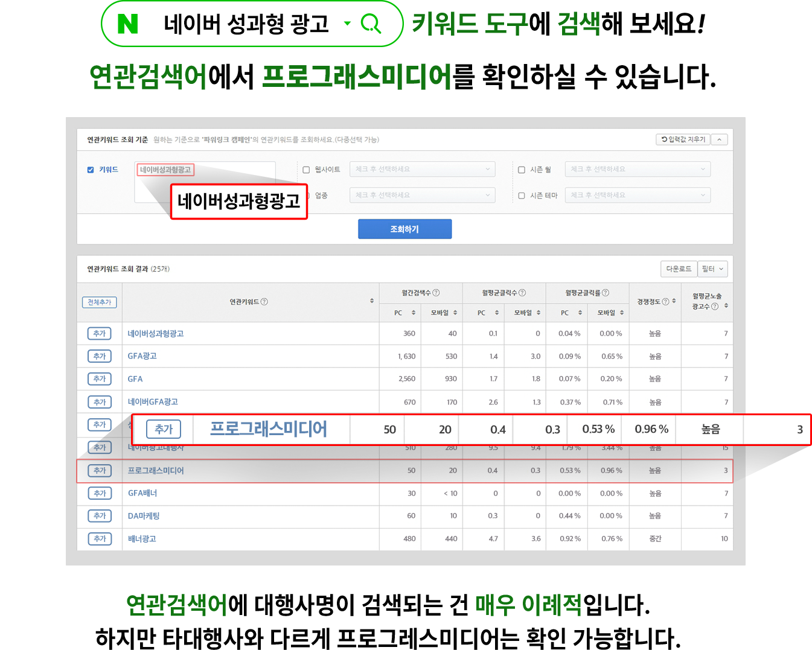The image size is (812, 650).
Task: Open the GFA배너 keyword link
Action: click(142, 494)
